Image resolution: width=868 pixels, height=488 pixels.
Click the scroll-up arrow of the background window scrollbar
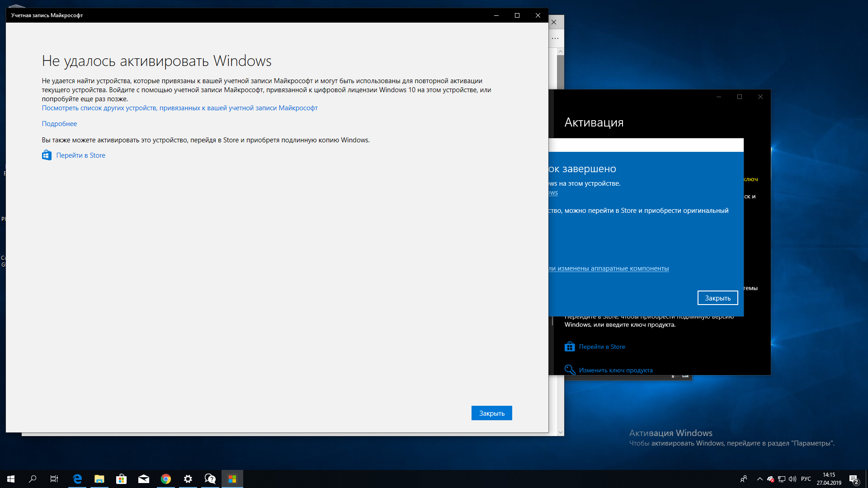(561, 52)
